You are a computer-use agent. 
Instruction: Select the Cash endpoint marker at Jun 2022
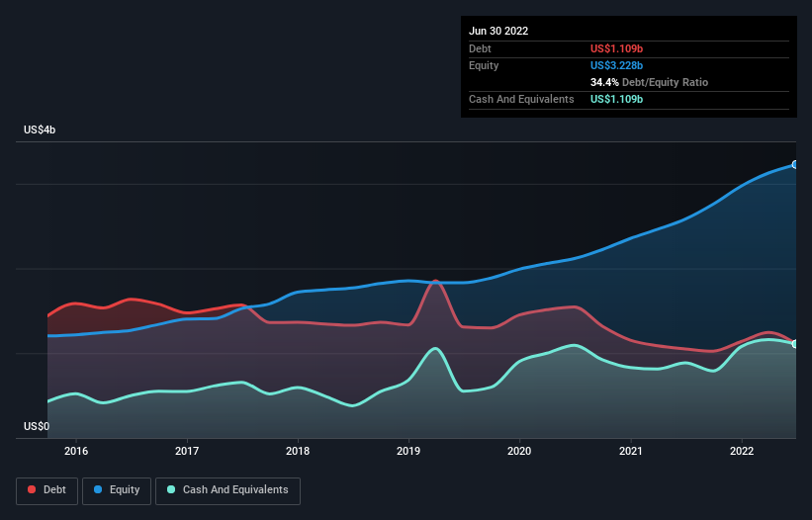coord(795,344)
